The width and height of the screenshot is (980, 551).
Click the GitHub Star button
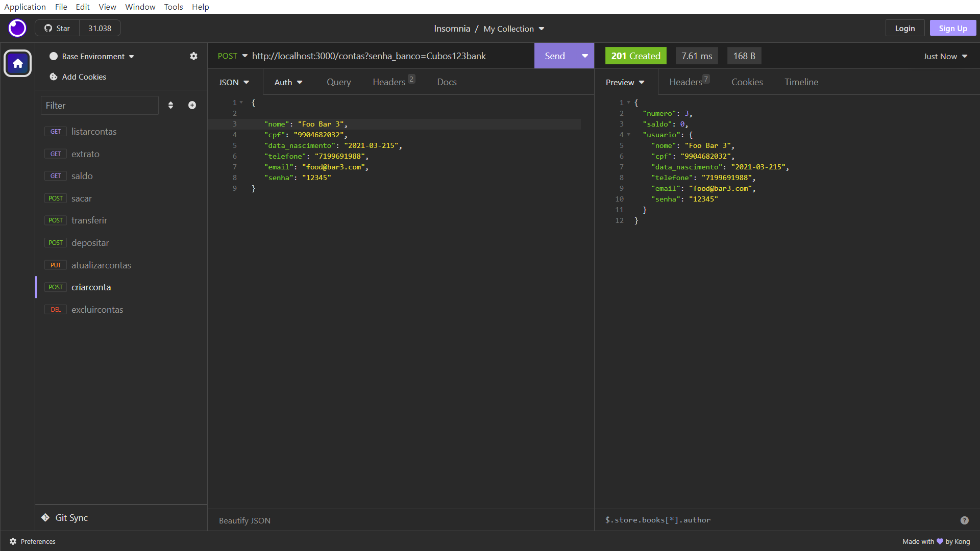[x=57, y=28]
